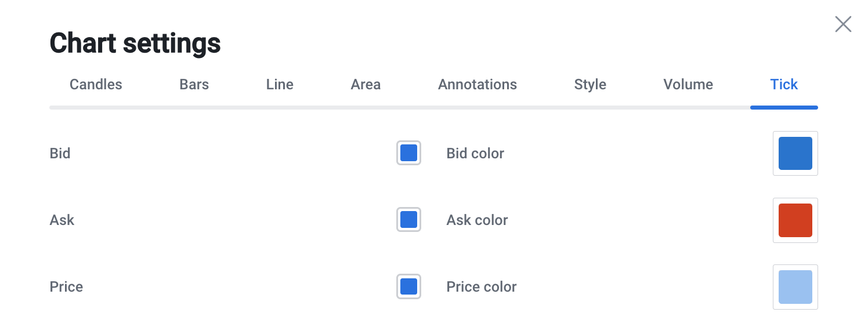Image resolution: width=868 pixels, height=334 pixels.
Task: Disable the Price checkbox
Action: 408,286
